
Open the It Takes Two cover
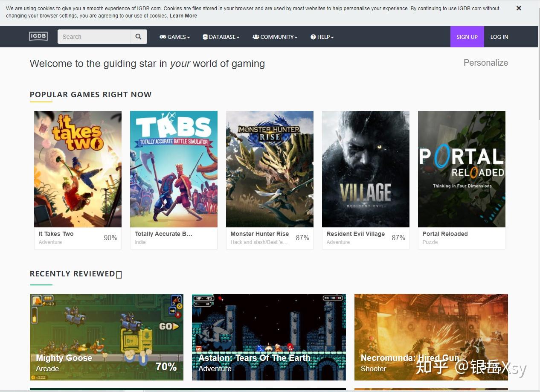pos(78,169)
